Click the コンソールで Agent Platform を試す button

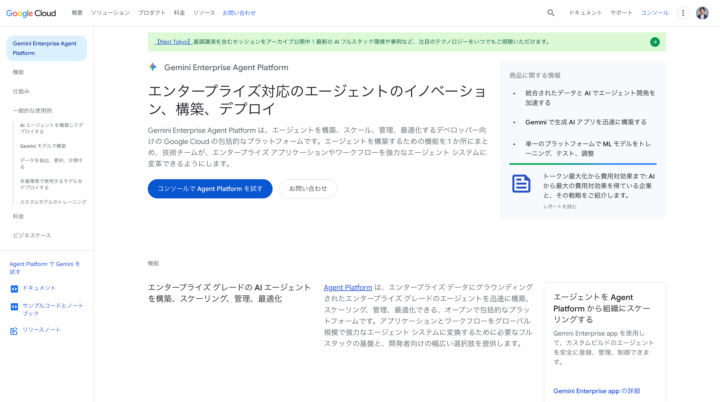pyautogui.click(x=210, y=189)
